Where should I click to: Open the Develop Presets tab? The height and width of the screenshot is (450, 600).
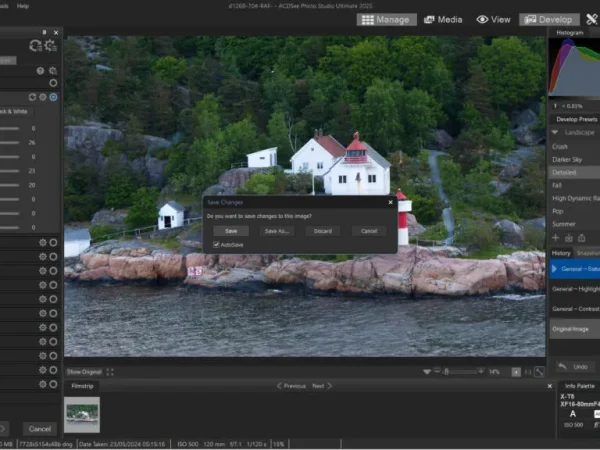[576, 119]
